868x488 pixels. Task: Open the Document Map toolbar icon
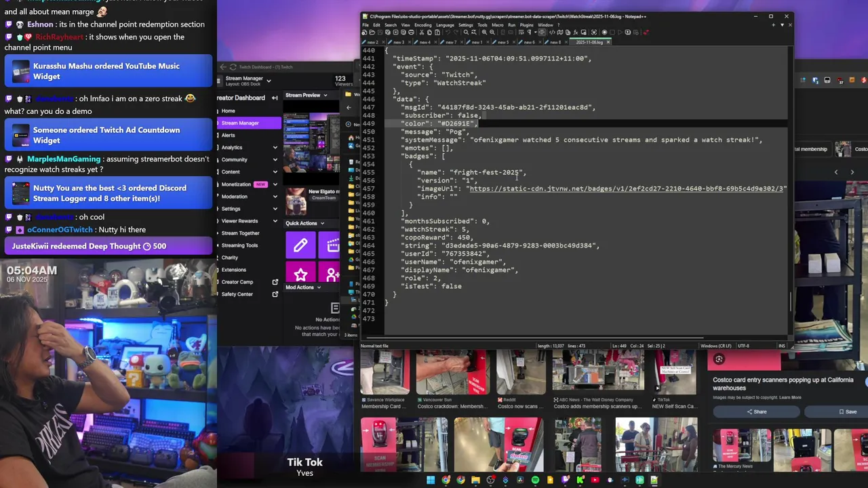(560, 32)
